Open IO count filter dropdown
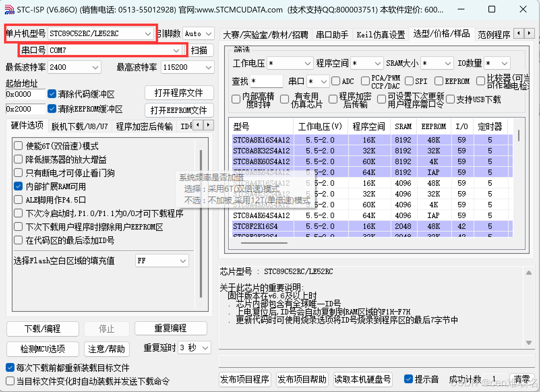 [x=497, y=63]
